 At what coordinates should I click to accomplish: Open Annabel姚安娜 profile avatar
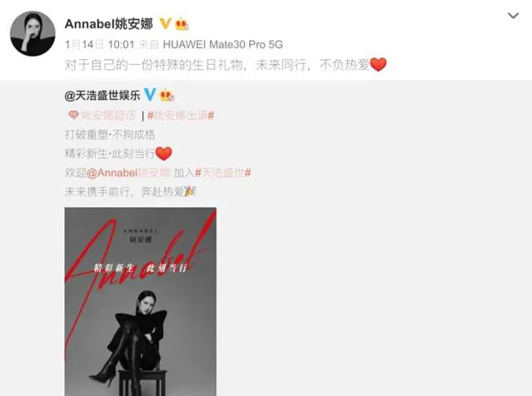click(33, 33)
